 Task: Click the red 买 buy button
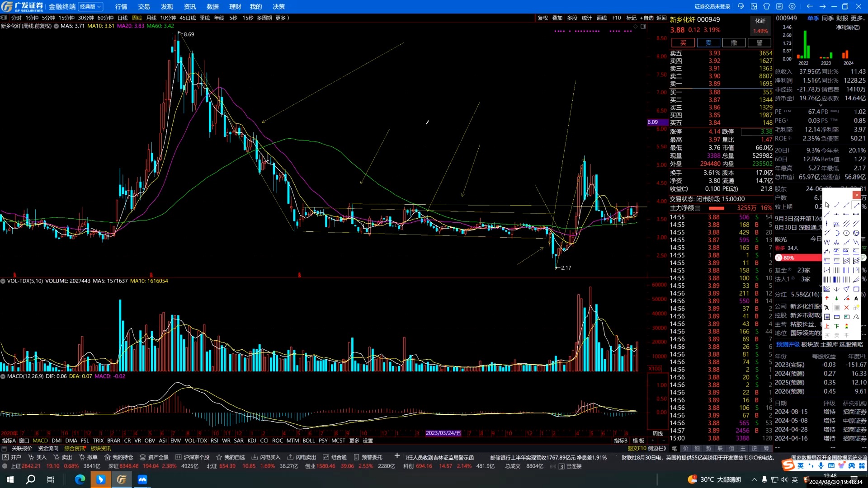[683, 42]
